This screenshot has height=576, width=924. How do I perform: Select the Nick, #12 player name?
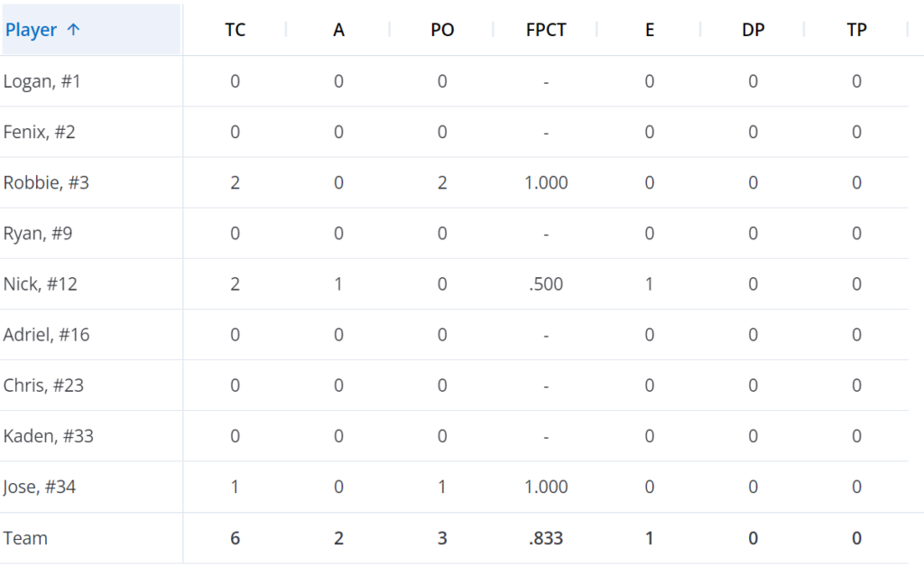point(40,284)
